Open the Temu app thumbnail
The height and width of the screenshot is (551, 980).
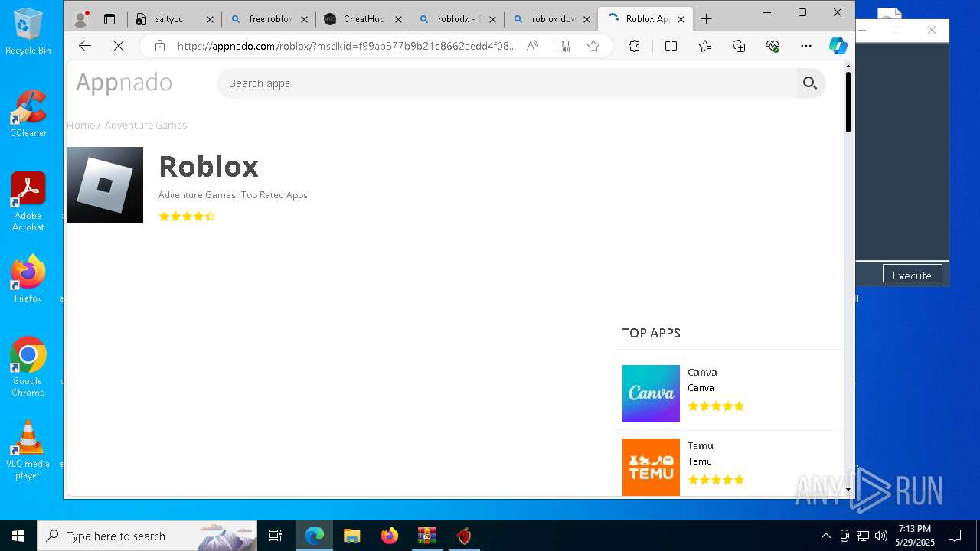click(651, 467)
